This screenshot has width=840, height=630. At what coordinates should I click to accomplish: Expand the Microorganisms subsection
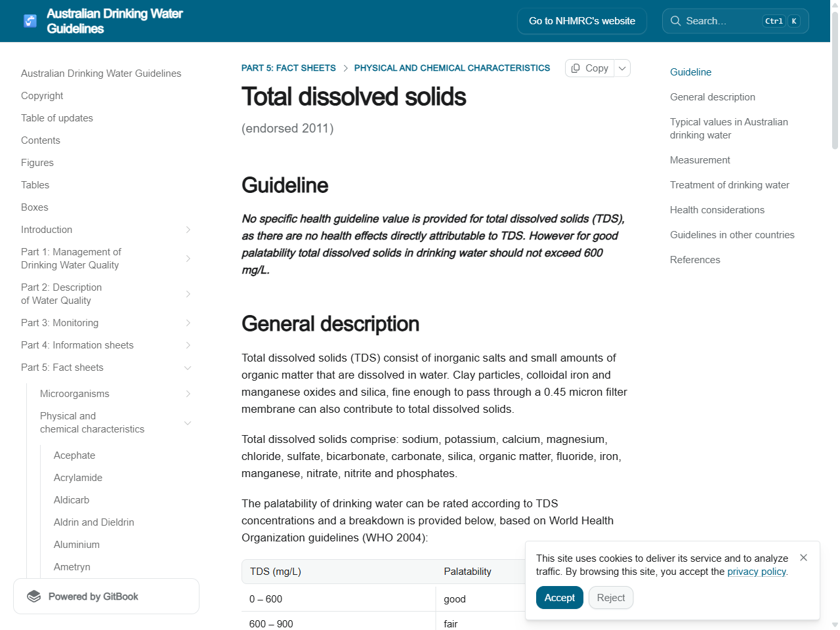pos(188,393)
